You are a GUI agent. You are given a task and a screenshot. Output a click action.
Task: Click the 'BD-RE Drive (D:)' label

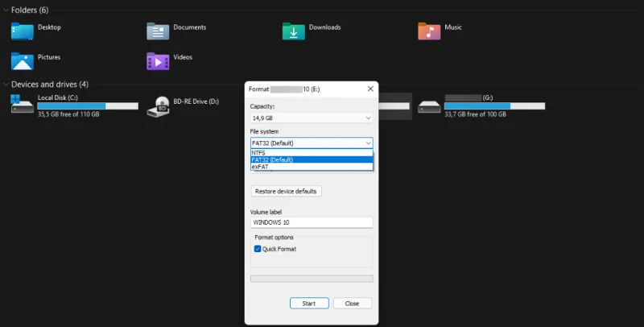click(x=196, y=101)
